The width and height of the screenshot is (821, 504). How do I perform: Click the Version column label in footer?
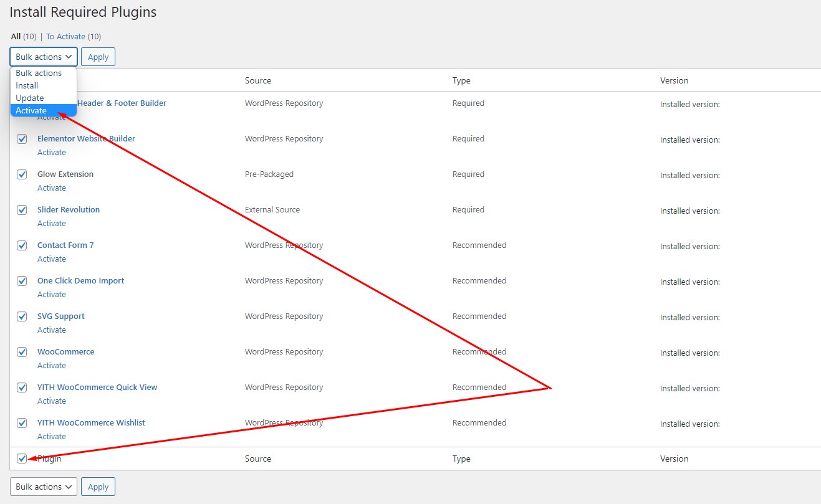(x=675, y=459)
